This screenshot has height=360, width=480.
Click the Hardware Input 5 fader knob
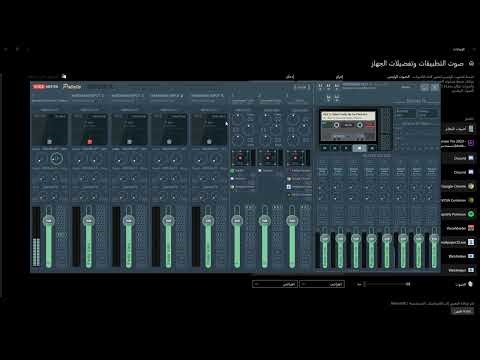pos(208,221)
